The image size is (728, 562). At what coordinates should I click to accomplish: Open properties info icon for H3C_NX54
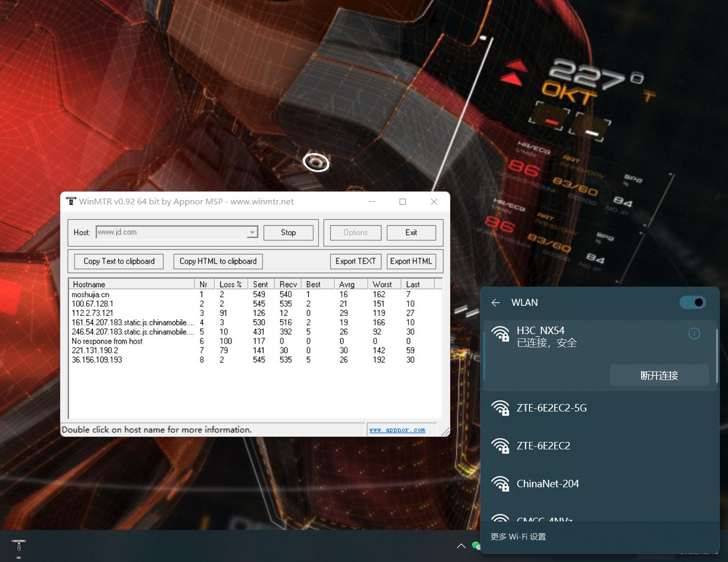tap(694, 334)
